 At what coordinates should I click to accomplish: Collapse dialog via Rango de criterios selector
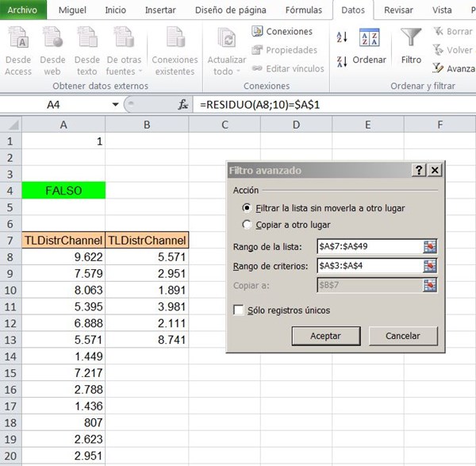click(x=430, y=266)
